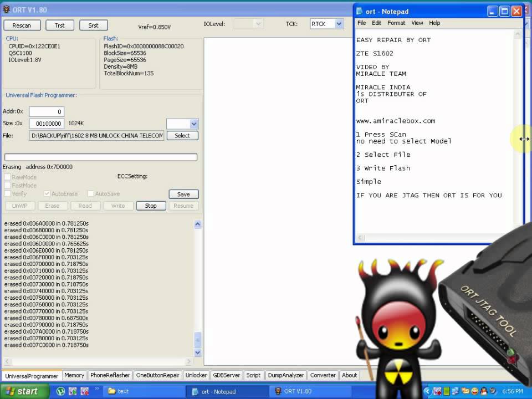Open Notepad Help menu
Image resolution: width=532 pixels, height=399 pixels.
pos(434,23)
